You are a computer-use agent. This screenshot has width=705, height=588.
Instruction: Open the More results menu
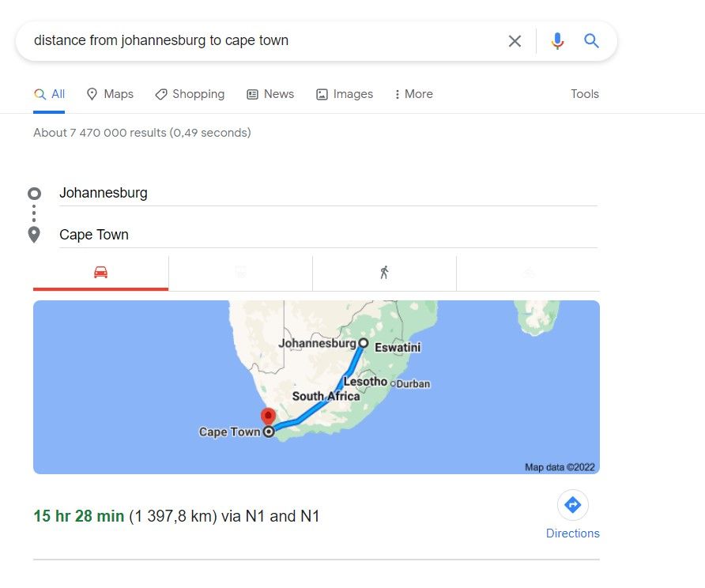(x=413, y=93)
